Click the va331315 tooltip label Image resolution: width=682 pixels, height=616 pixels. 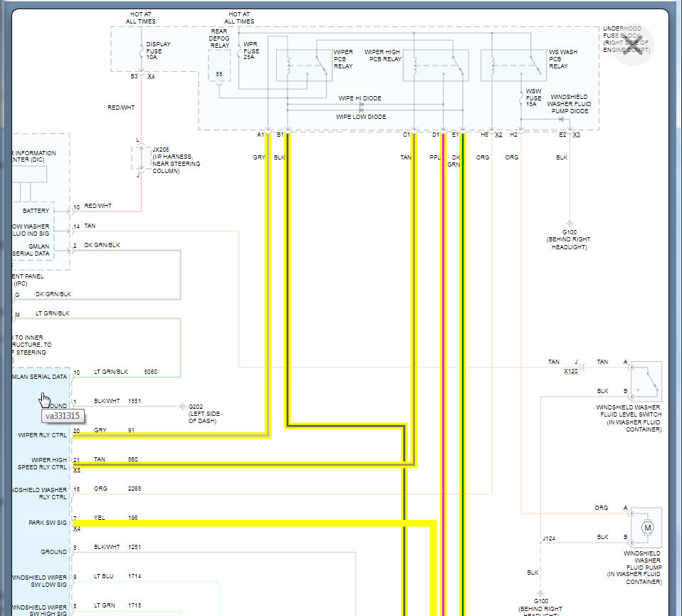tap(63, 416)
